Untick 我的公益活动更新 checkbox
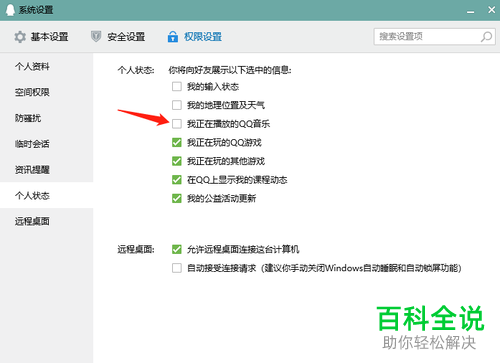Image resolution: width=500 pixels, height=363 pixels. pos(177,199)
